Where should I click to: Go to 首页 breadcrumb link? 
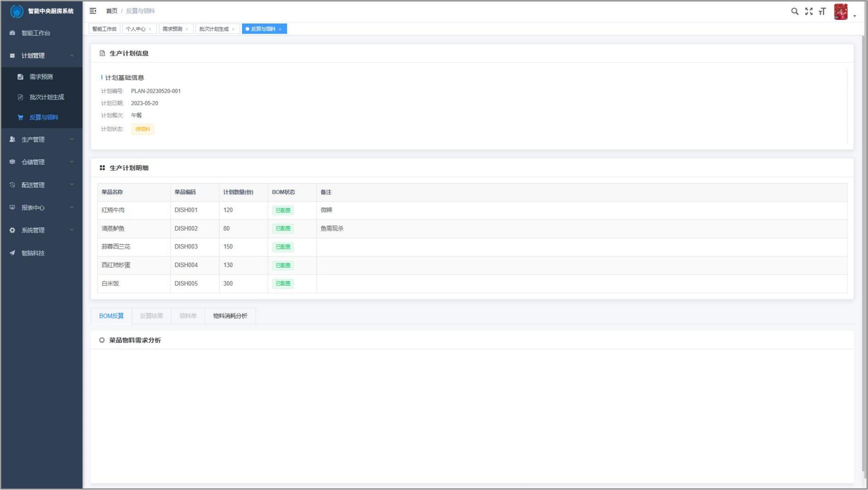[x=112, y=11]
